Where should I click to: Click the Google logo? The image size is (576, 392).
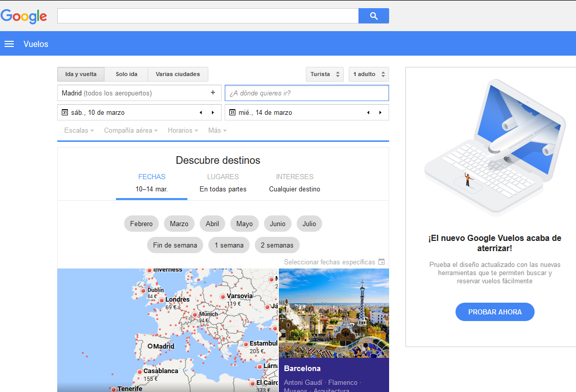pyautogui.click(x=24, y=16)
